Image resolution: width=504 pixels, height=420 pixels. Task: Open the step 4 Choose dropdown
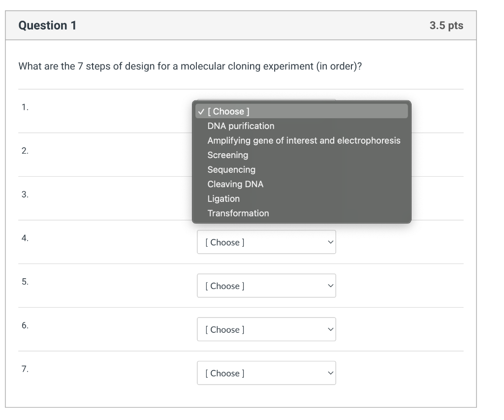click(x=266, y=242)
